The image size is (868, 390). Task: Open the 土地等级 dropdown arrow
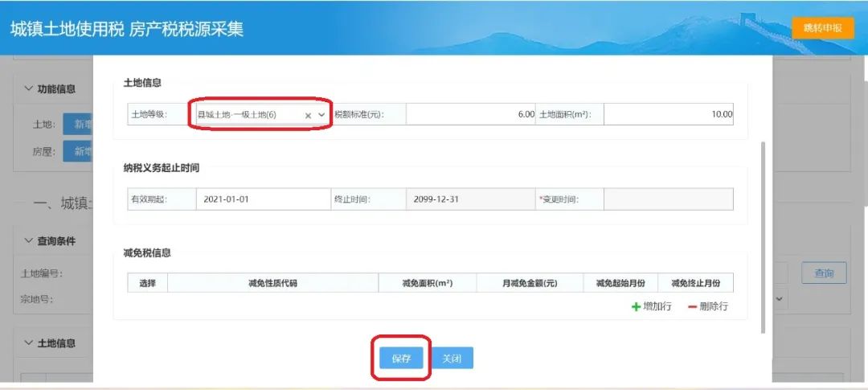coord(321,115)
